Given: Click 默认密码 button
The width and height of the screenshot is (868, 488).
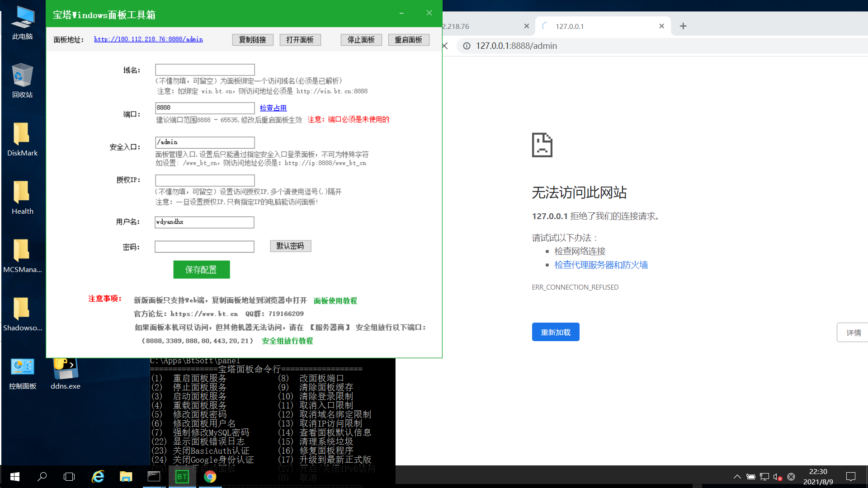Looking at the screenshot, I should [x=291, y=246].
